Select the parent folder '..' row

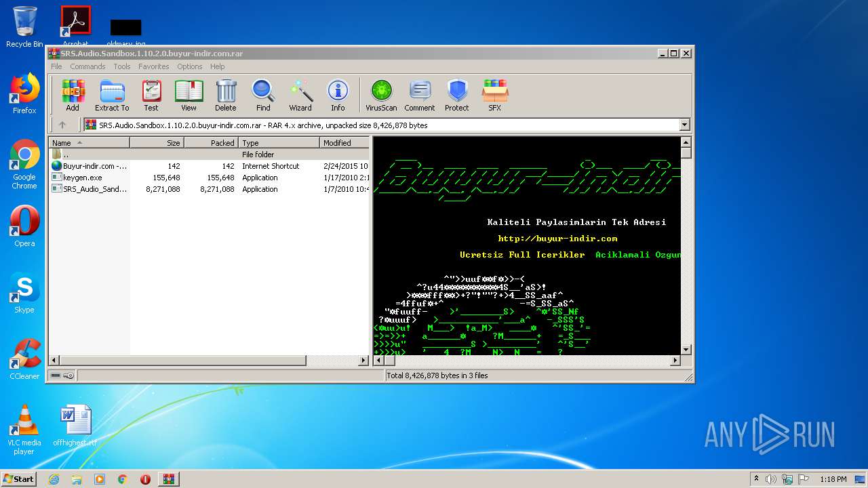click(209, 155)
